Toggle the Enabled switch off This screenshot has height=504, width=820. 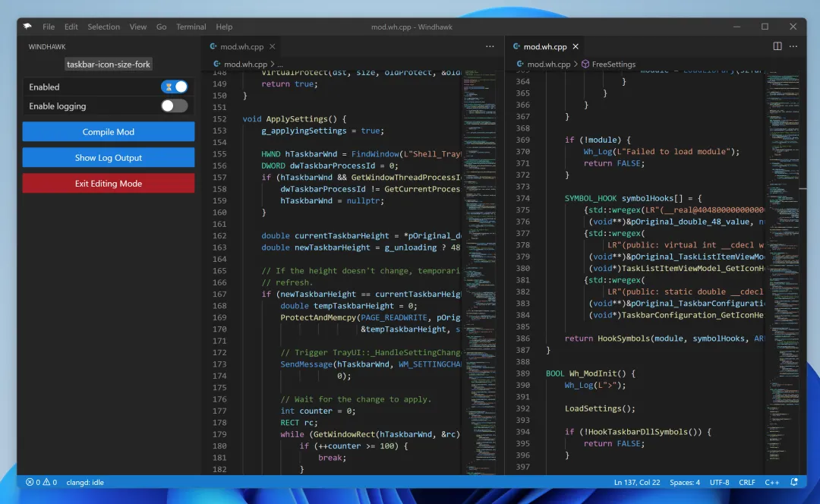click(175, 87)
